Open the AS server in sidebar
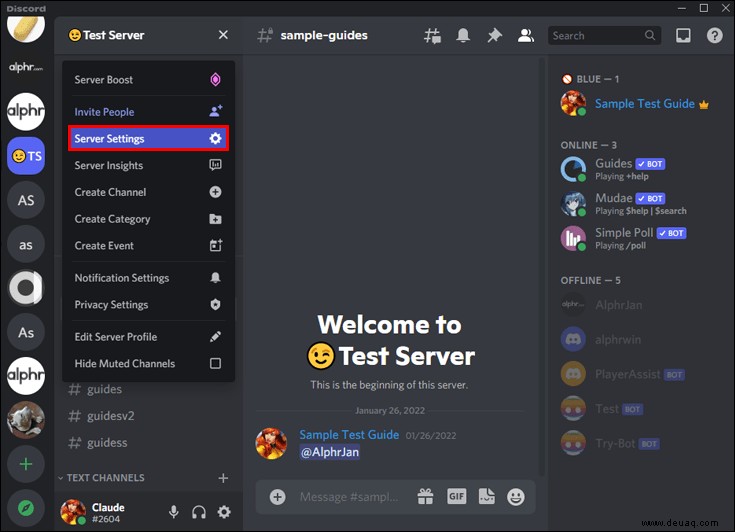Screen dimensions: 735x532 pos(26,200)
